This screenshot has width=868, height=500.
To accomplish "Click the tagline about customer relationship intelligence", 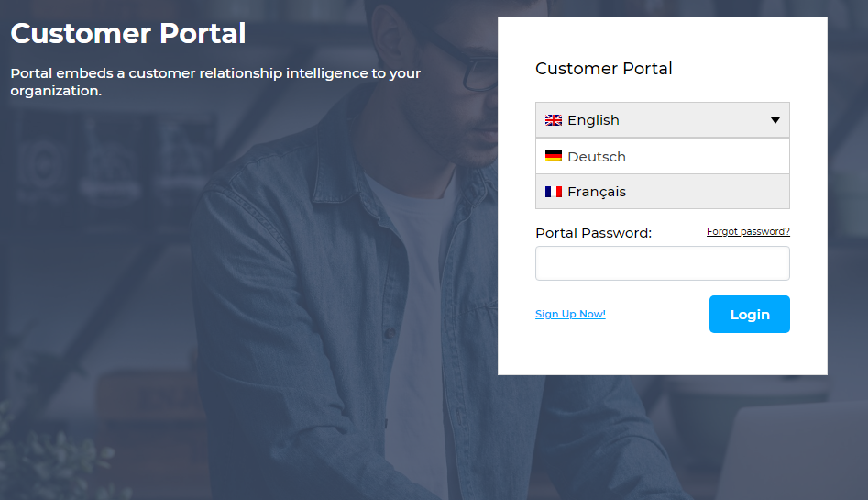I will point(215,82).
